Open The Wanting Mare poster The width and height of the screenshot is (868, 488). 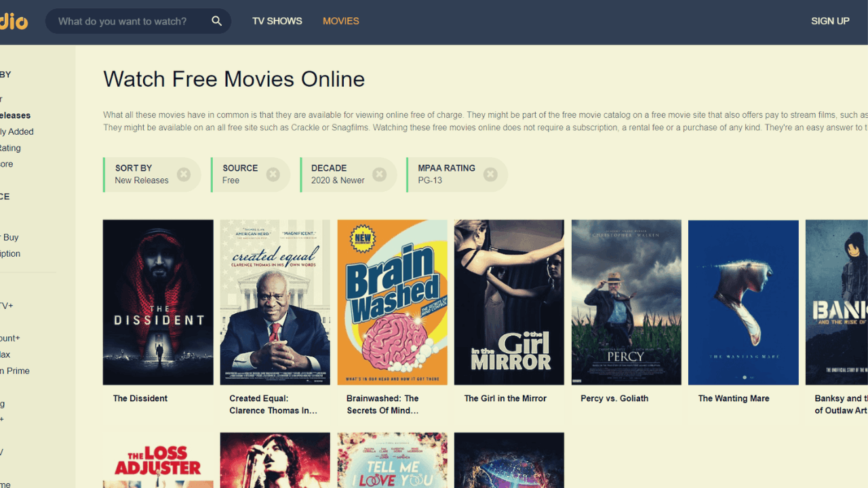point(743,302)
